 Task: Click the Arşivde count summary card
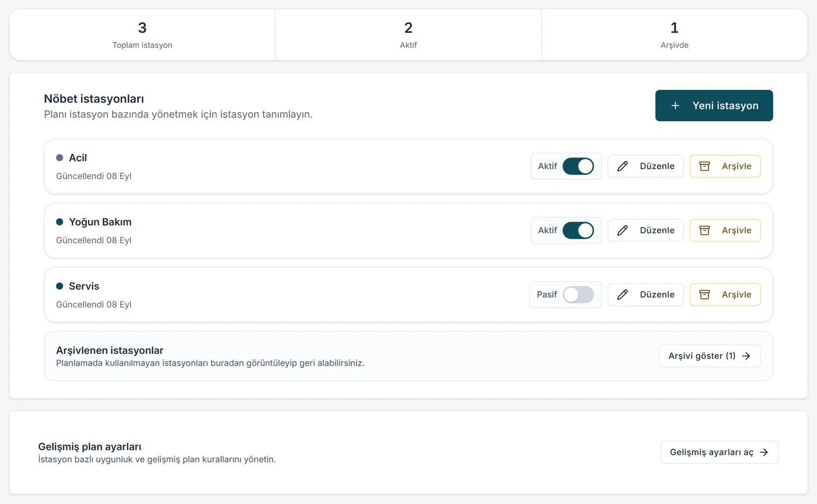674,34
